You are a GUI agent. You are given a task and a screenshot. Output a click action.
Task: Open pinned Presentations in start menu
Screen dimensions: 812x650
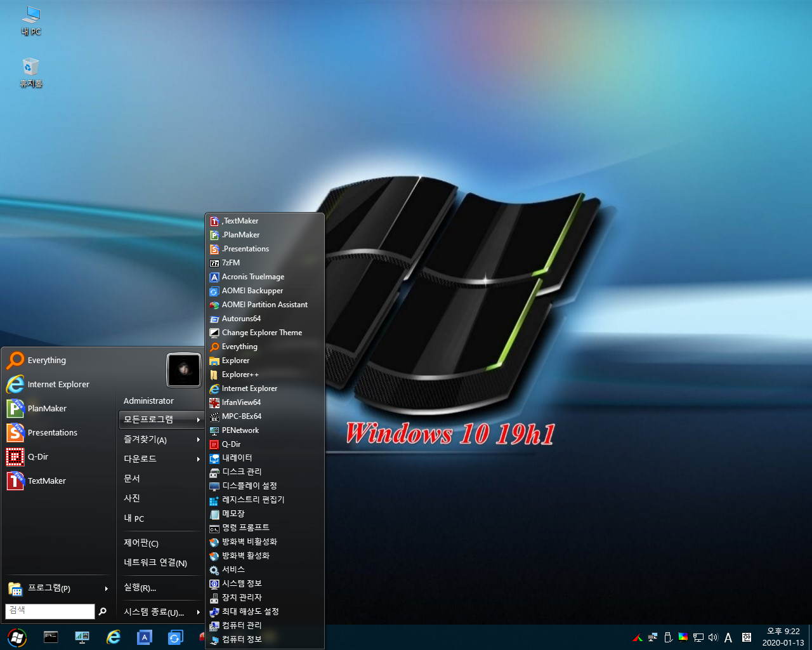tap(59, 433)
